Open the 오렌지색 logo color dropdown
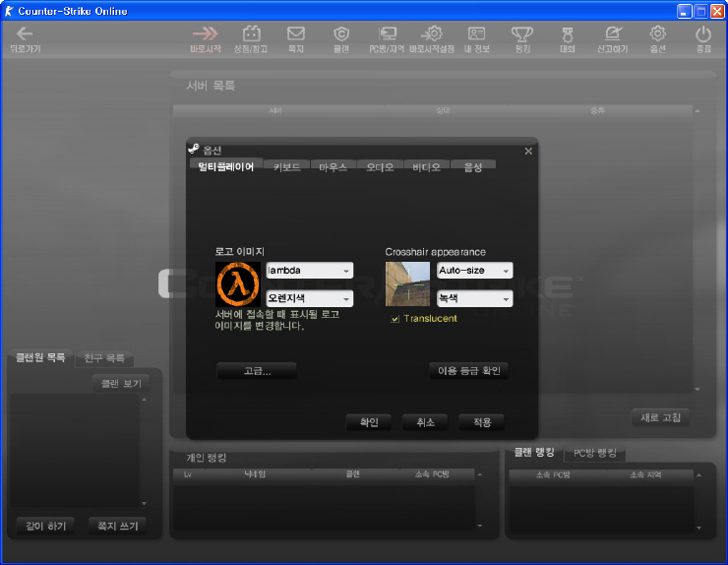728x565 pixels. point(309,298)
